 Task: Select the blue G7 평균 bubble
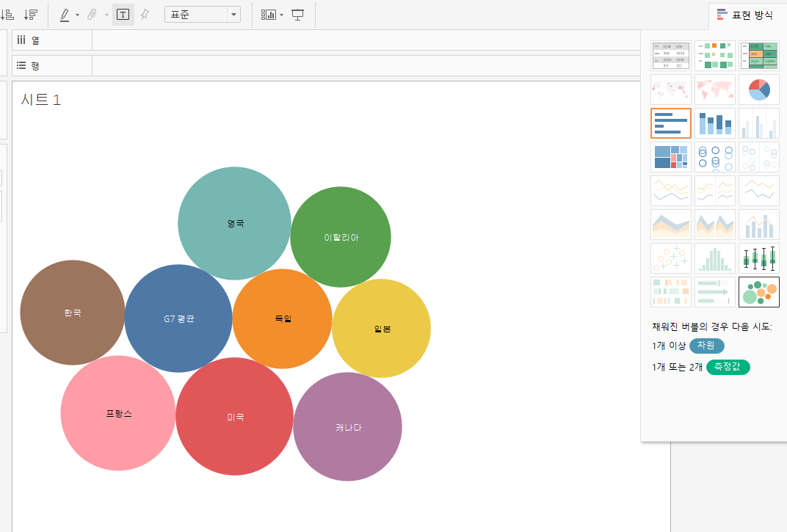tap(178, 318)
